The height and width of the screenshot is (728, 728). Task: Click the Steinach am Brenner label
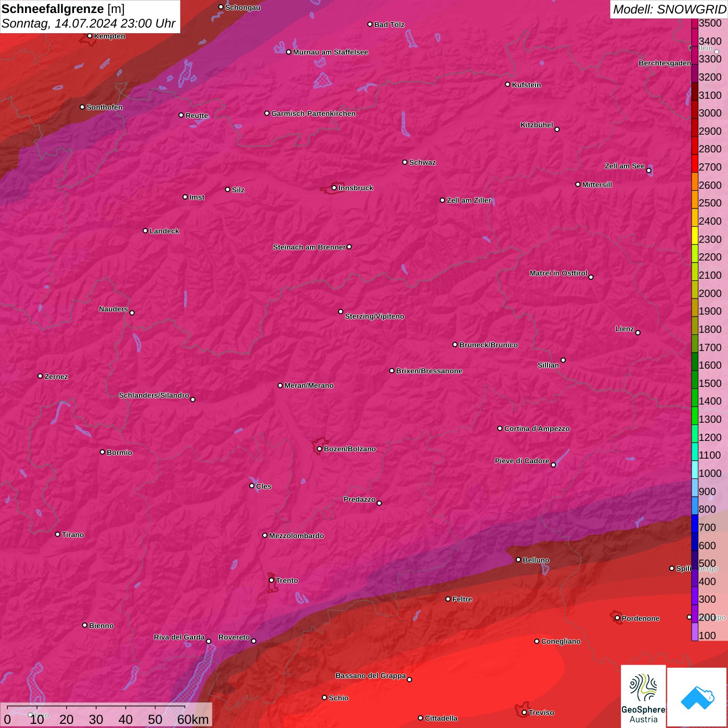(309, 247)
